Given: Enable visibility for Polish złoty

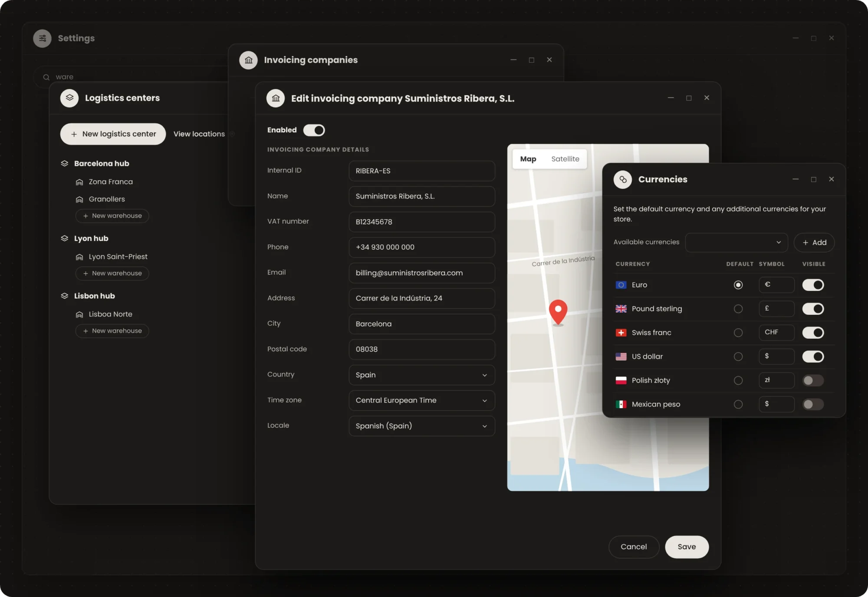Looking at the screenshot, I should point(813,380).
